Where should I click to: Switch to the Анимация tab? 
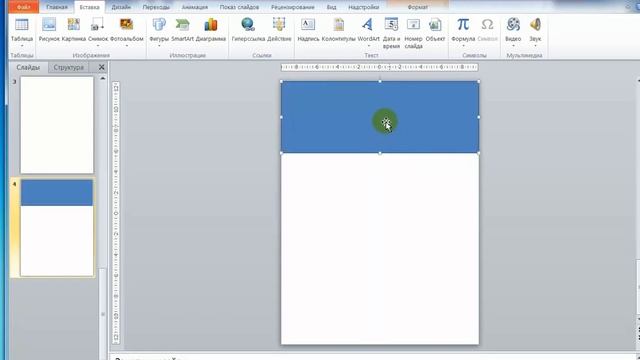(x=195, y=7)
